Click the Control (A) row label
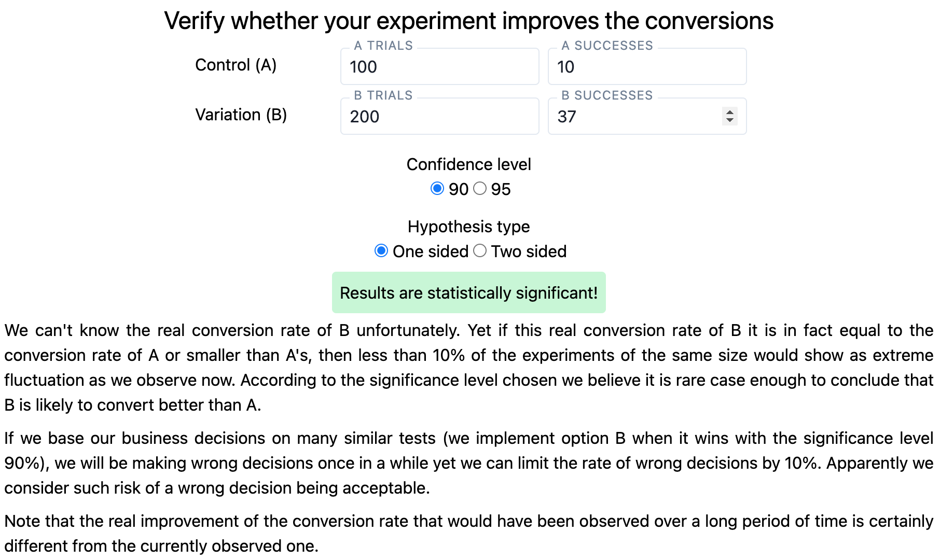This screenshot has width=940, height=560. pyautogui.click(x=236, y=65)
